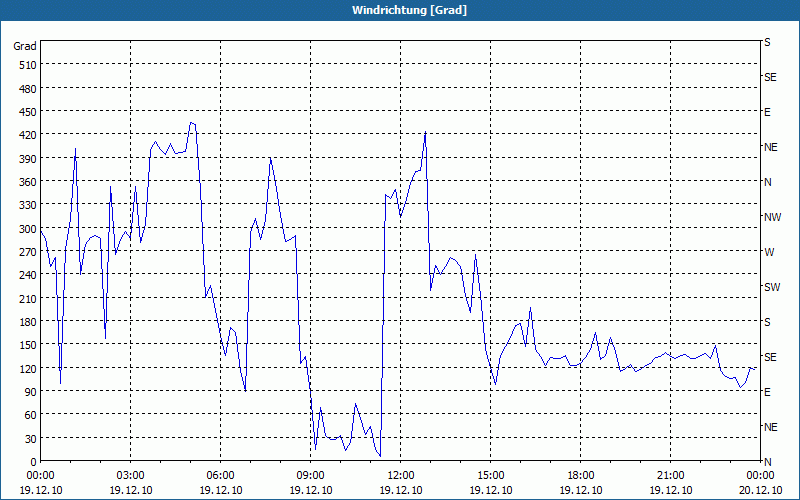Click the "19.12.10" date under 06:00

click(220, 490)
